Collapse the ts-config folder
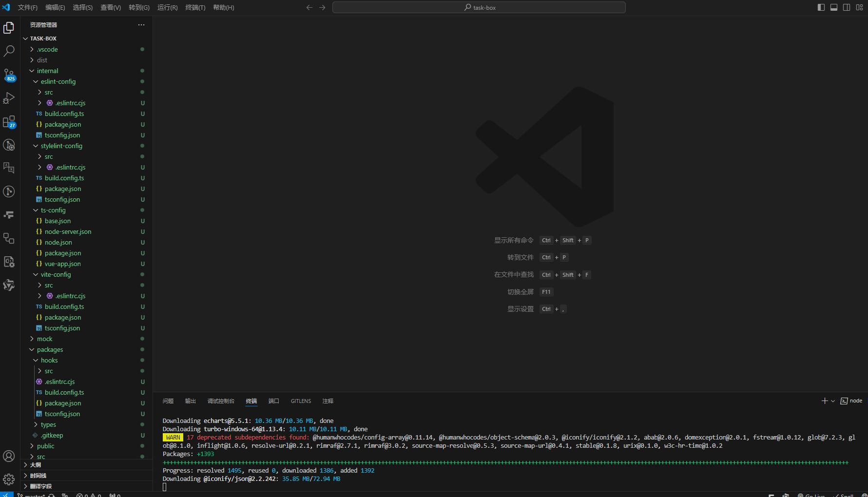The height and width of the screenshot is (497, 868). (x=87, y=210)
